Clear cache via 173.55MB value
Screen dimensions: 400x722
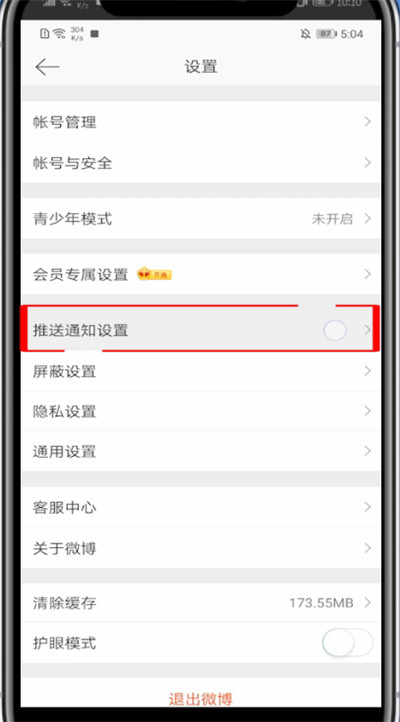point(321,602)
